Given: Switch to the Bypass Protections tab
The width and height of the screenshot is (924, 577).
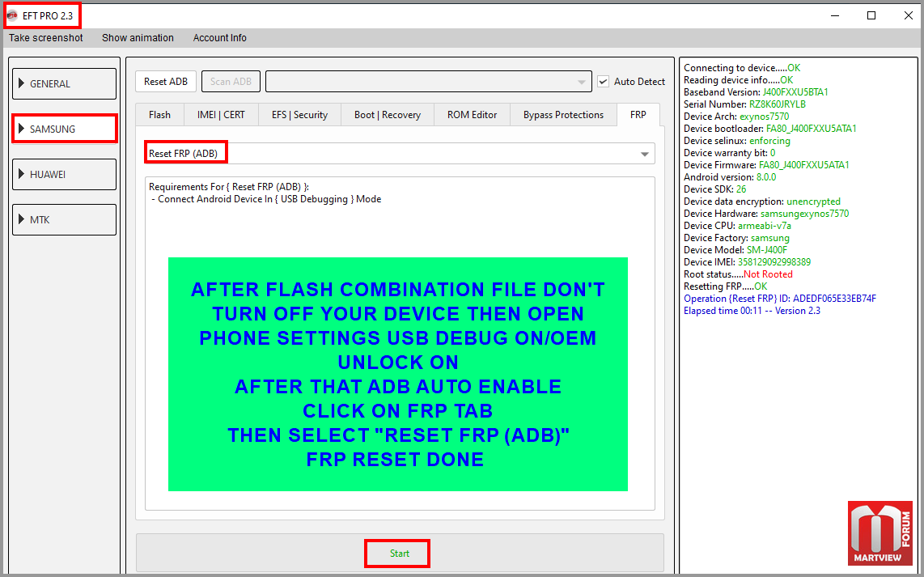Looking at the screenshot, I should point(563,115).
